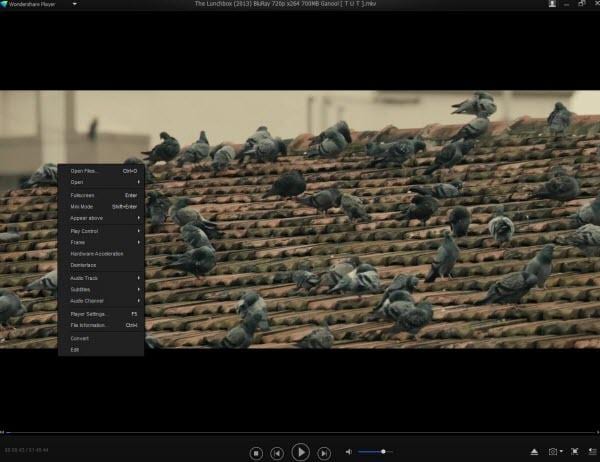600x462 pixels.
Task: Skip to the next track
Action: 324,453
